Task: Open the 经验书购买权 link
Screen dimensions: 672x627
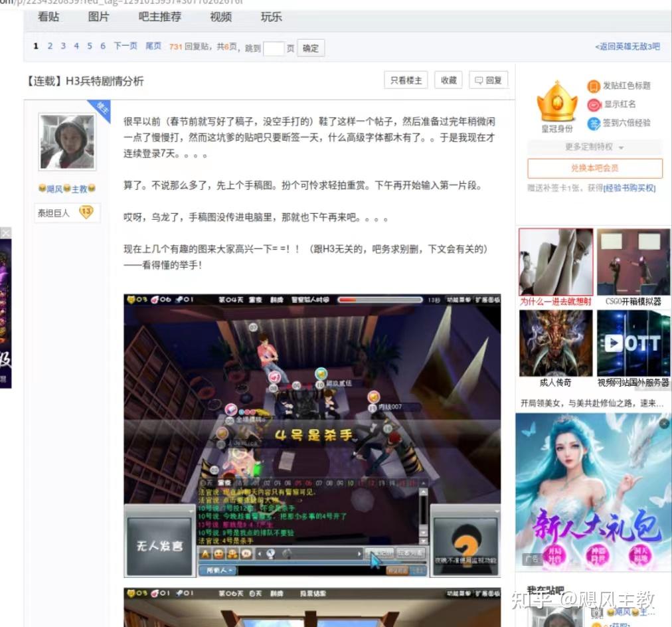Action: [630, 188]
